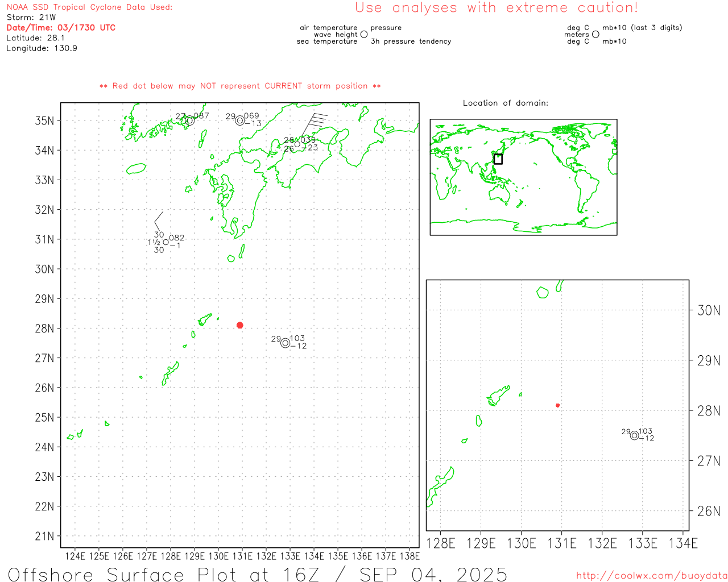
Task: Click the 'Storm: 21W' line
Action: pyautogui.click(x=31, y=18)
